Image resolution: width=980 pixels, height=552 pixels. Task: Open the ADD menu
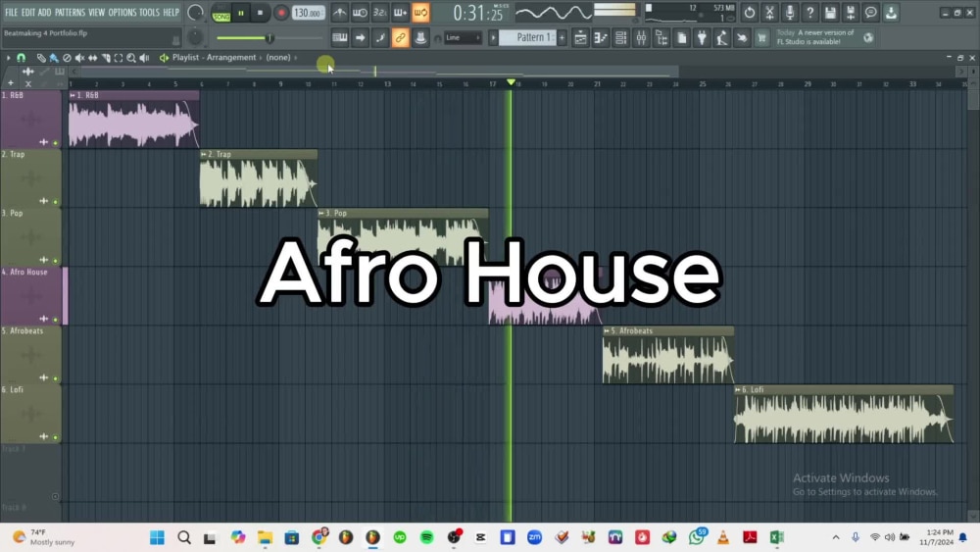44,13
